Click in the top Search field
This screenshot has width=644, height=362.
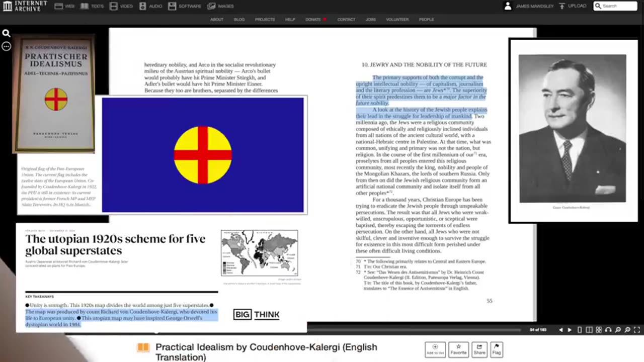615,6
